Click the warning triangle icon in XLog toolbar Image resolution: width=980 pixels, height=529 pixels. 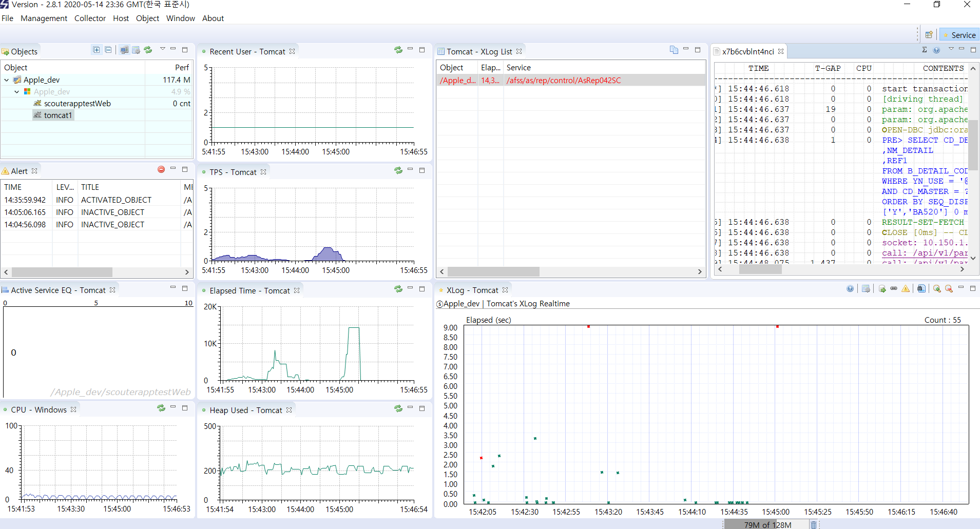[x=906, y=289]
